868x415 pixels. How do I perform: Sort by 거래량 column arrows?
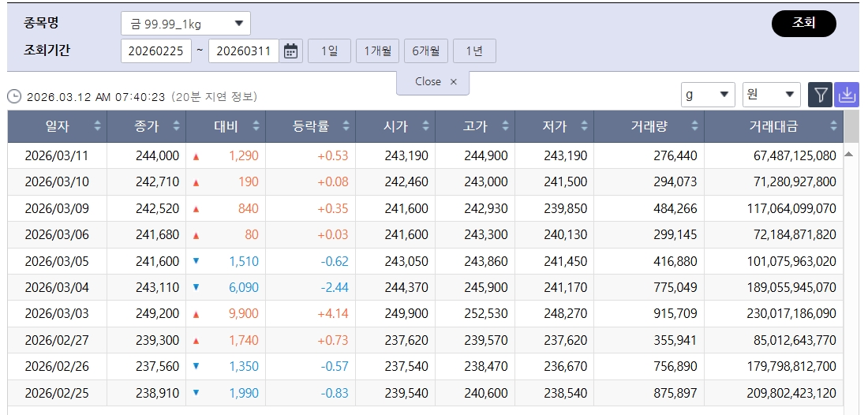pos(694,126)
